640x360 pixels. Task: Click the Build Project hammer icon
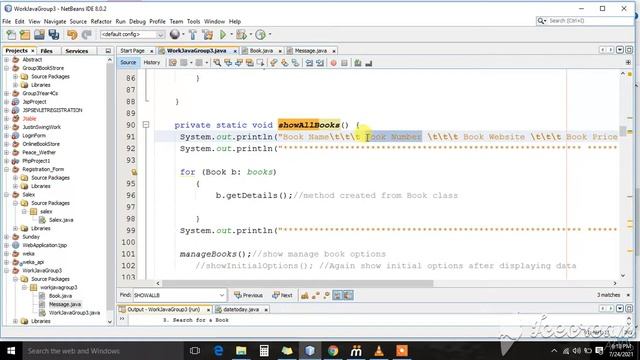pos(193,35)
